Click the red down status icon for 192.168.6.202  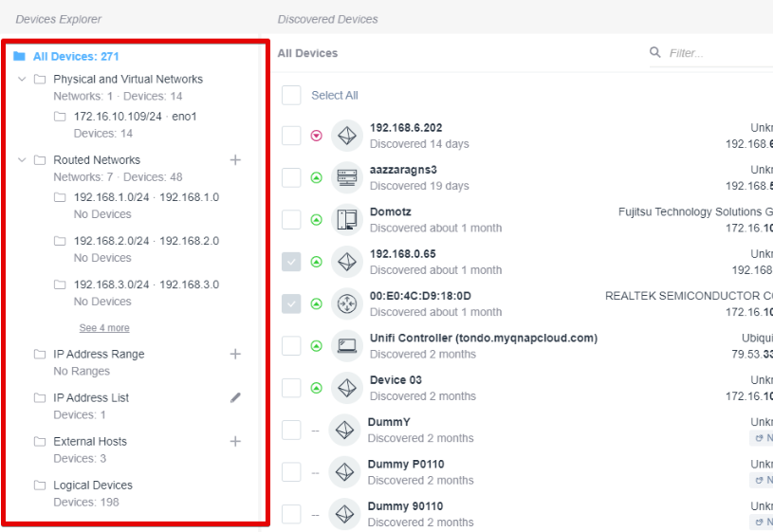coord(317,136)
